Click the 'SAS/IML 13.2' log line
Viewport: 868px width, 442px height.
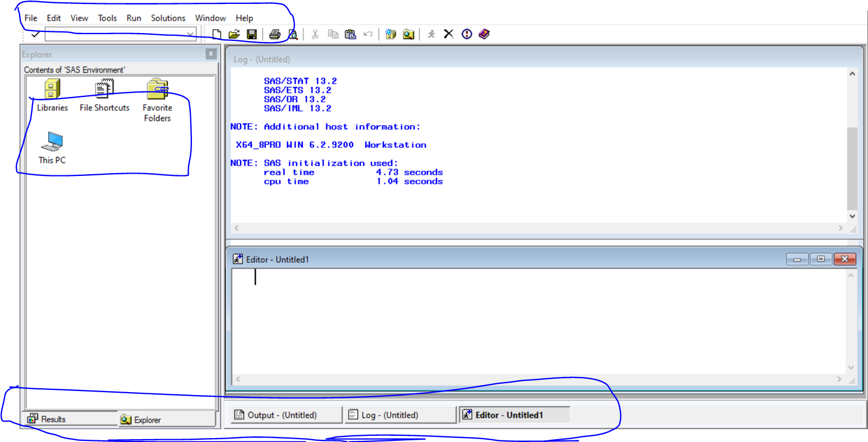tap(297, 108)
